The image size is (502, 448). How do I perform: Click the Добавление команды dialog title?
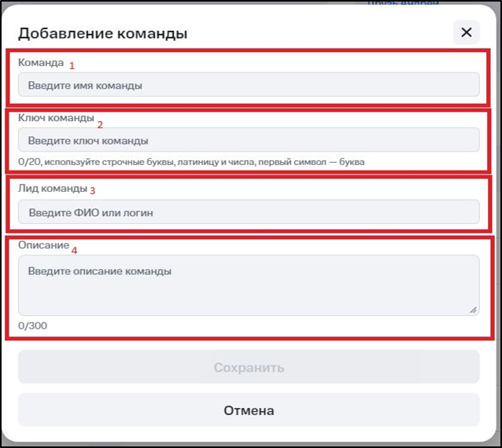pos(102,33)
